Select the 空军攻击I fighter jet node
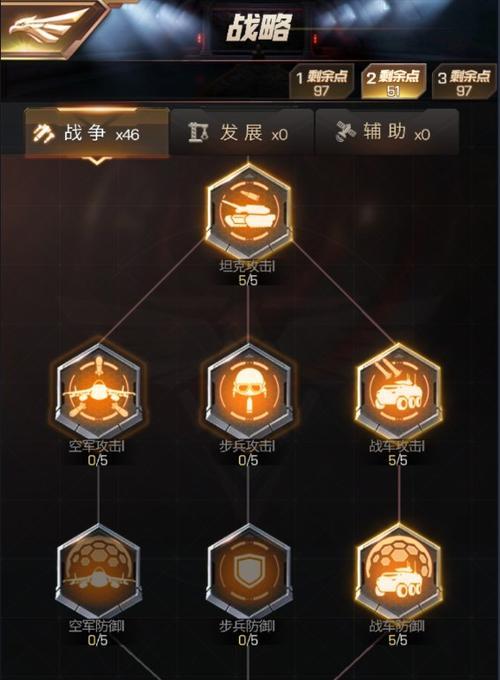This screenshot has height=680, width=500. point(98,392)
